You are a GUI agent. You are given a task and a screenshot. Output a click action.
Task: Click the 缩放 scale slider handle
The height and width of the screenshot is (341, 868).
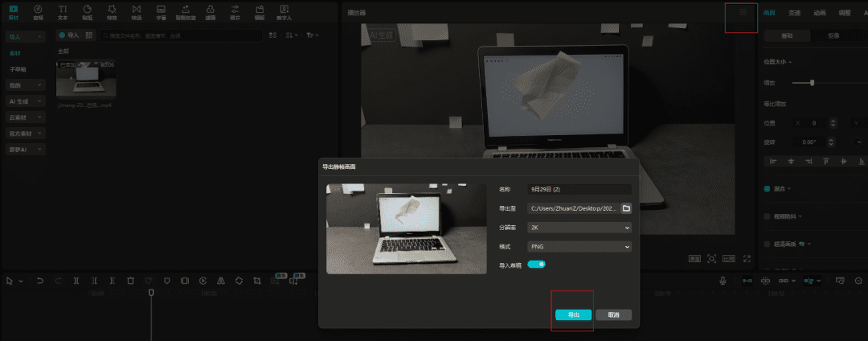[x=813, y=82]
